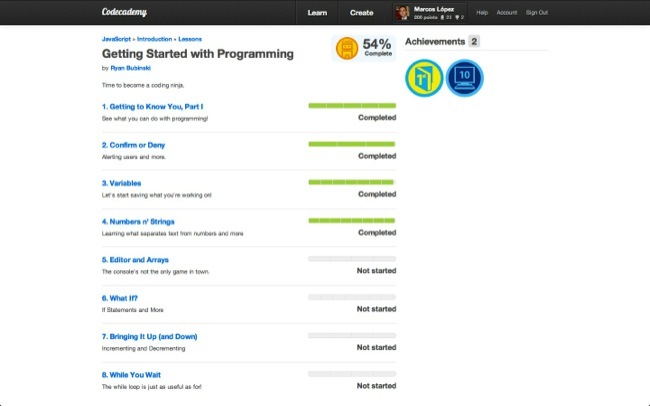The image size is (650, 406).
Task: Click the Help link in header
Action: [482, 13]
